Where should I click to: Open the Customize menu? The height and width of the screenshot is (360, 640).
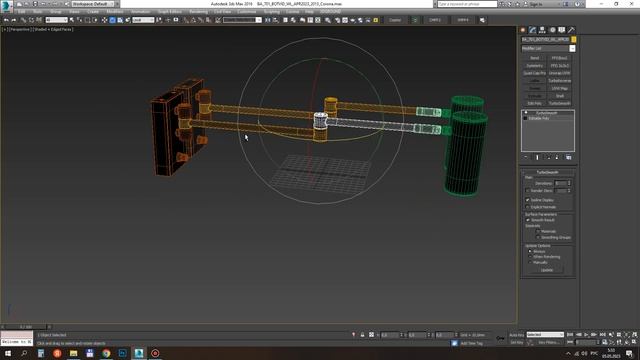tap(247, 12)
